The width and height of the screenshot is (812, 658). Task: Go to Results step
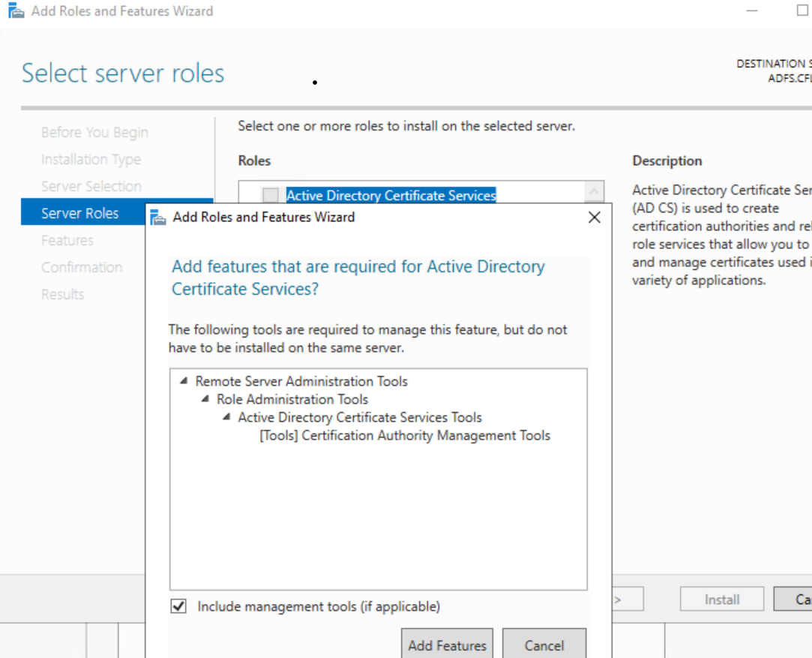[63, 294]
